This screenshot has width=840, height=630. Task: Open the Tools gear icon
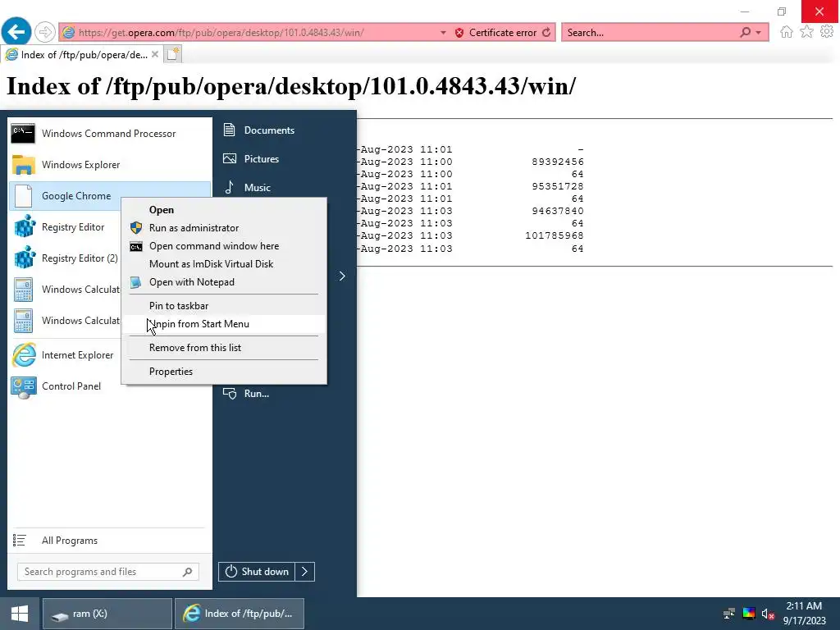(x=827, y=32)
